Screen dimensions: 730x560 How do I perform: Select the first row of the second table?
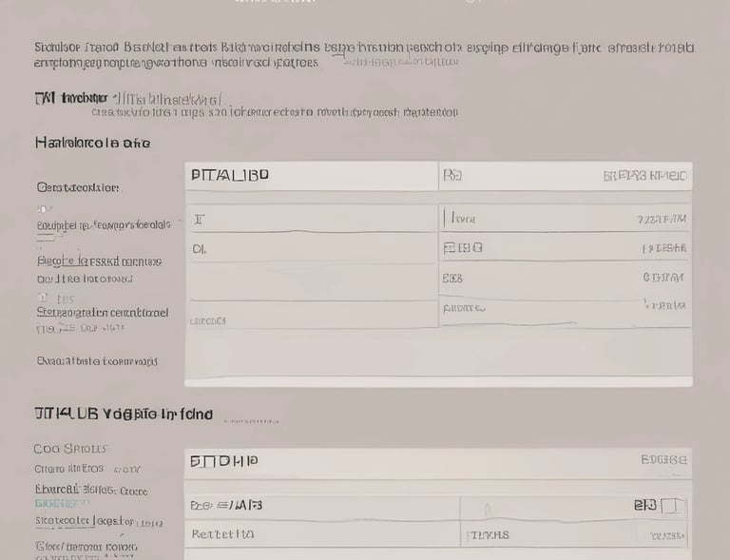click(x=437, y=506)
